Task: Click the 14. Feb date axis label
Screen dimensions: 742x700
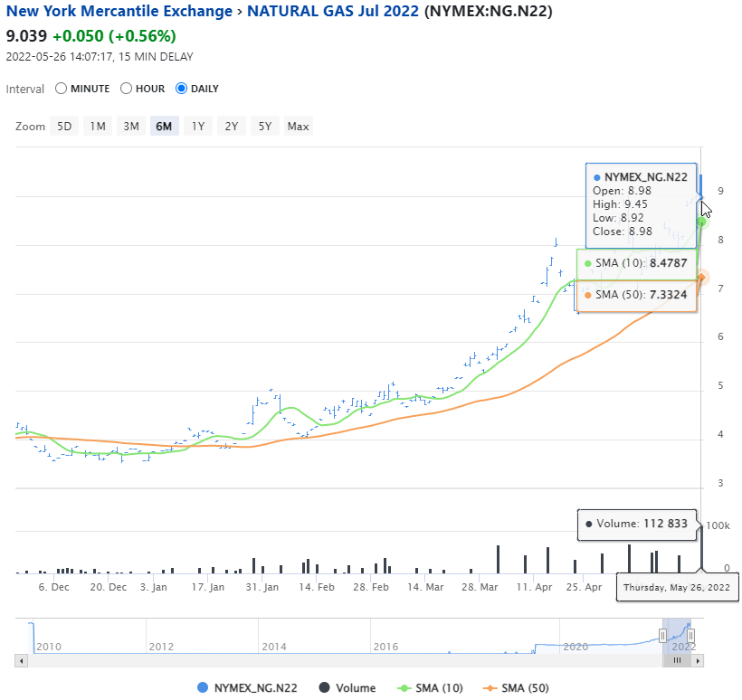Action: (317, 587)
